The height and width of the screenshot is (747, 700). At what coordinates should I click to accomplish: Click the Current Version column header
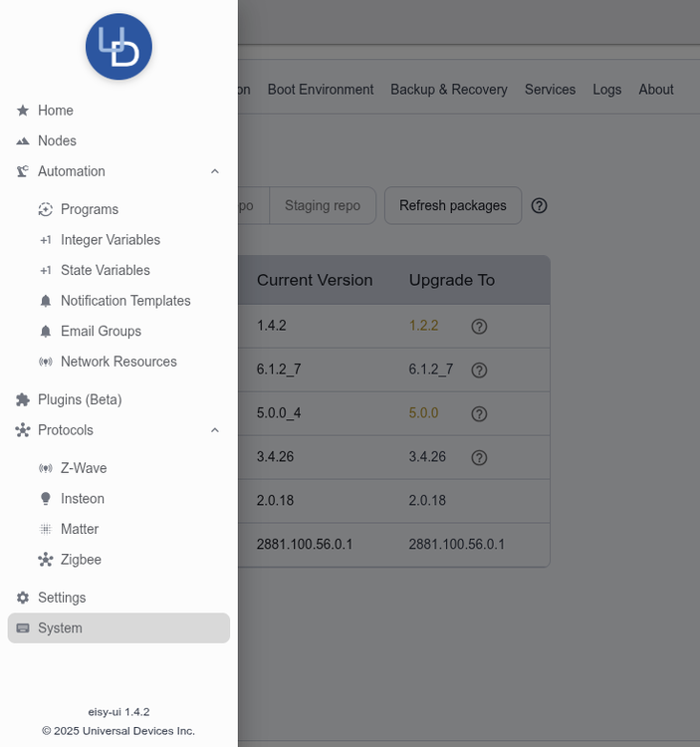[315, 280]
